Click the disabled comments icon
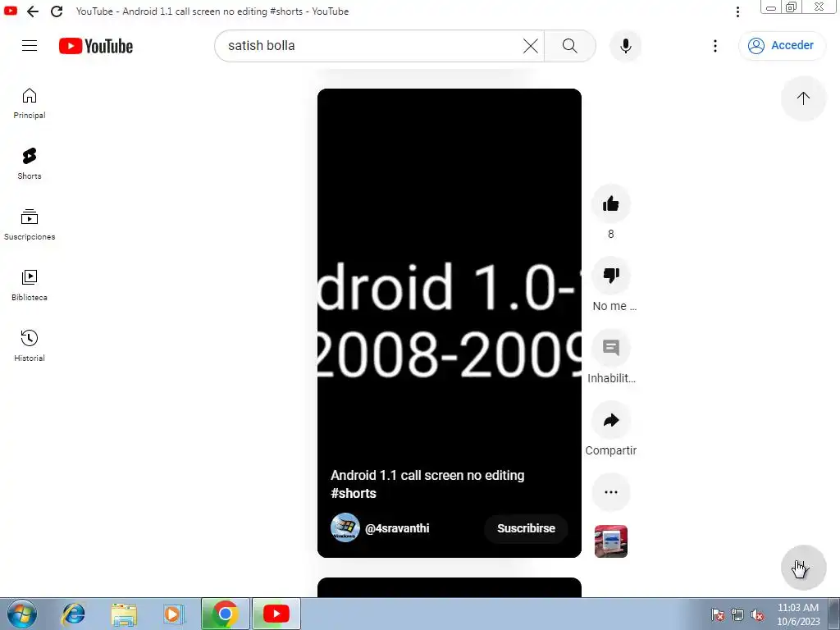The image size is (840, 630). 610,348
